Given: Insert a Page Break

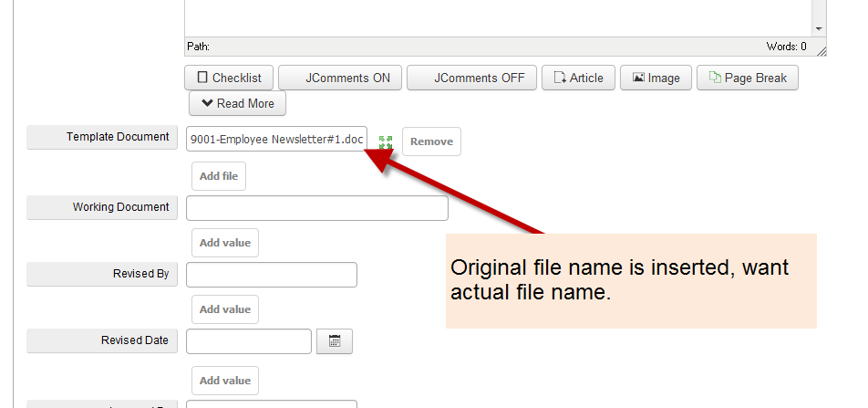Looking at the screenshot, I should pos(747,78).
